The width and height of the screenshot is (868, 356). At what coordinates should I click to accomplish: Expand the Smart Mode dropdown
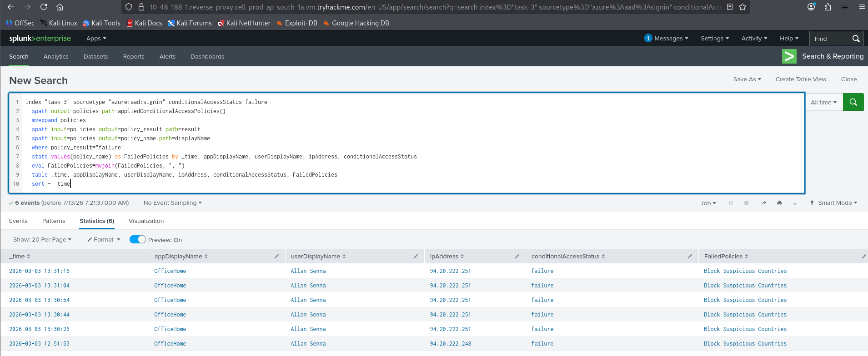pos(834,203)
